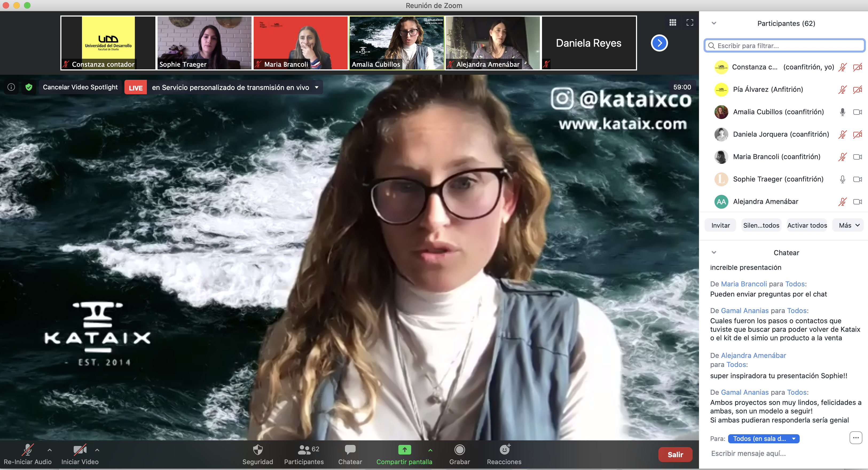Click Maria Brancoli sender link in chat
Viewport: 868px width, 470px height.
click(744, 284)
